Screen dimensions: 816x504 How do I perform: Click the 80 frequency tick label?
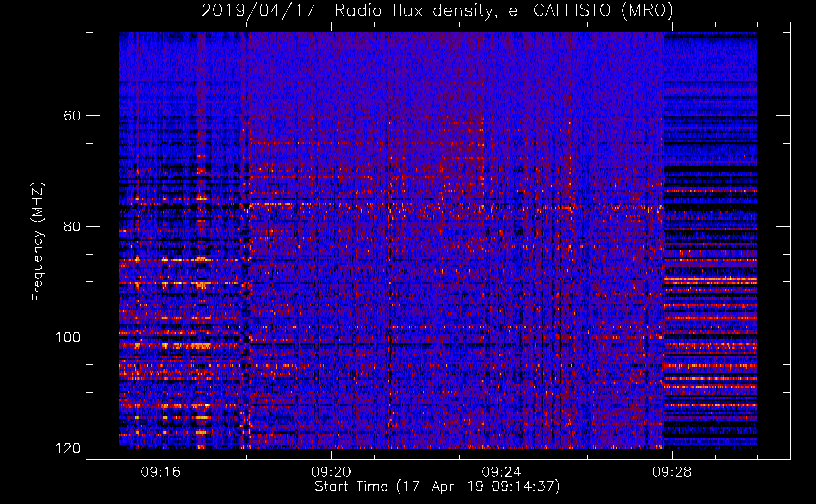[72, 226]
